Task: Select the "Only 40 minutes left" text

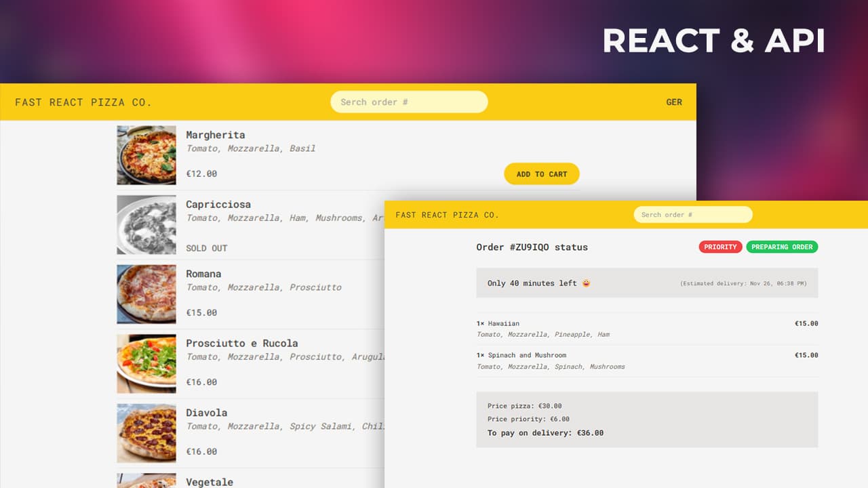Action: pyautogui.click(x=532, y=283)
